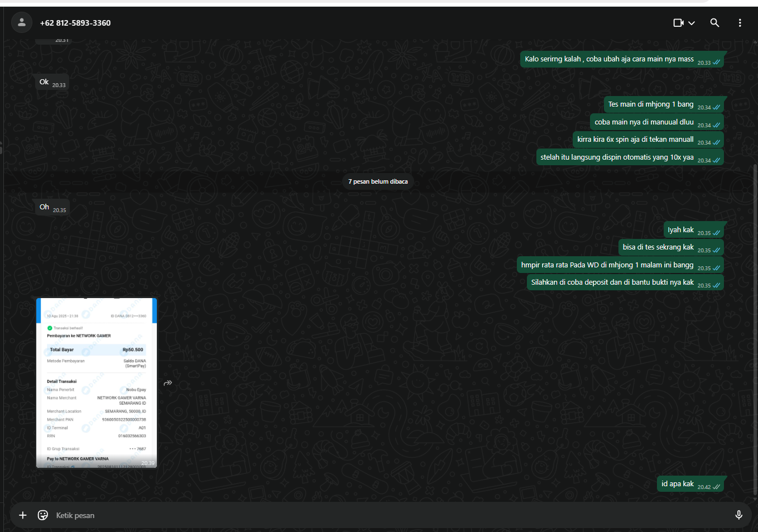
Task: Select message 'bisa di tes sekrang kak'
Action: pyautogui.click(x=671, y=247)
